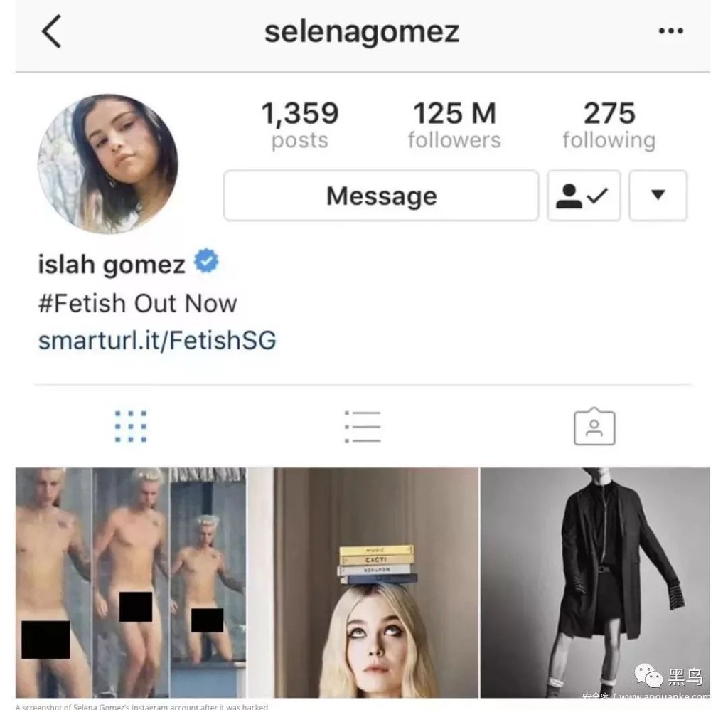Toggle the following status person-check button
Screen dimensions: 728x710
(584, 196)
